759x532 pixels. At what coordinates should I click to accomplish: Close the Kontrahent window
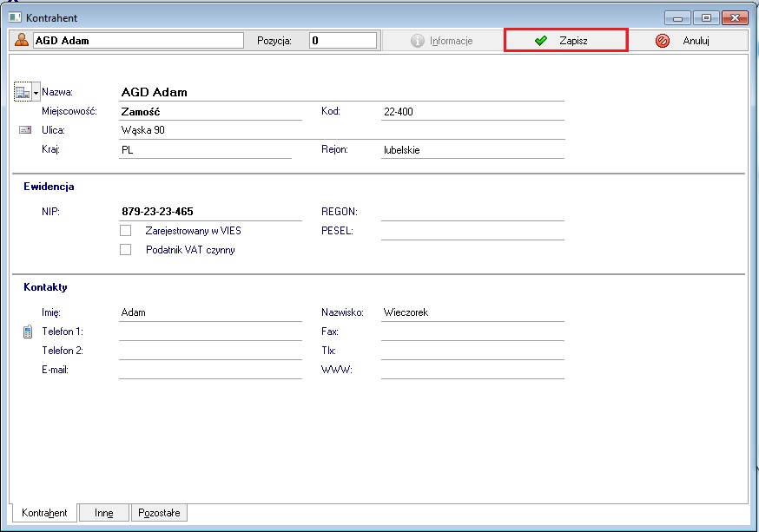(x=735, y=18)
